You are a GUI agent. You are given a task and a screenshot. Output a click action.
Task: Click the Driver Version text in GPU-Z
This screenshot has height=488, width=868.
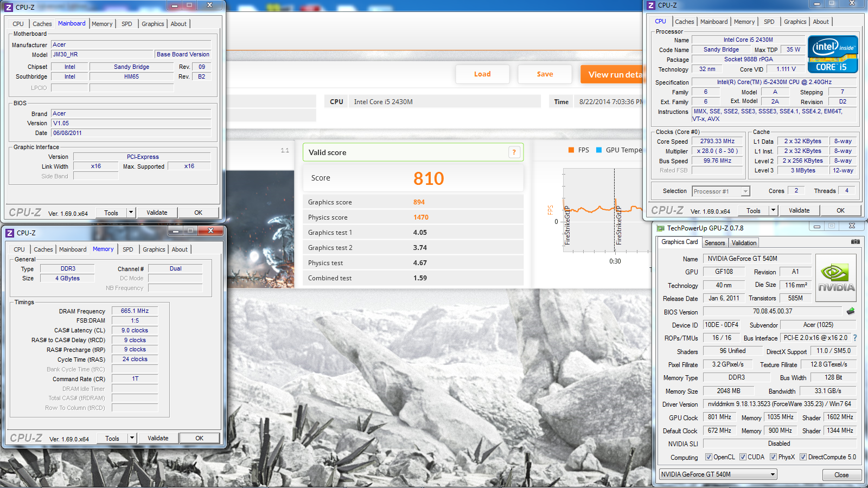779,404
